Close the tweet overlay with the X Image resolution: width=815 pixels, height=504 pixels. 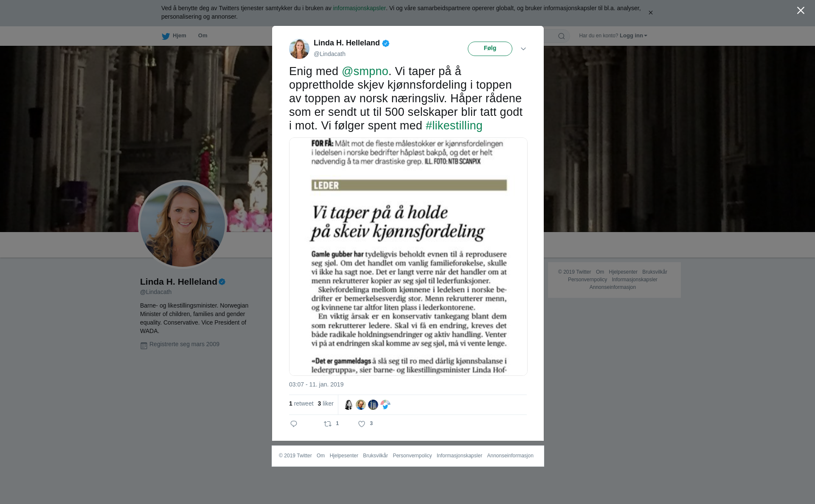tap(801, 10)
